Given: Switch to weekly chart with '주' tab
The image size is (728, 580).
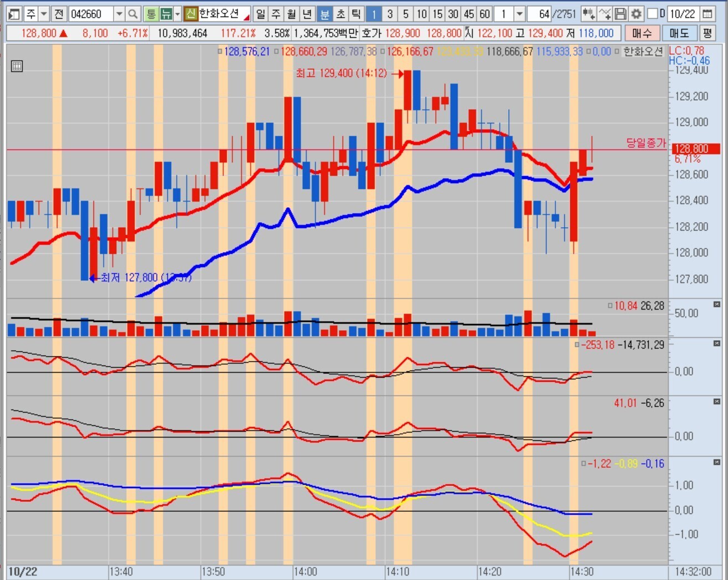Looking at the screenshot, I should (x=276, y=14).
